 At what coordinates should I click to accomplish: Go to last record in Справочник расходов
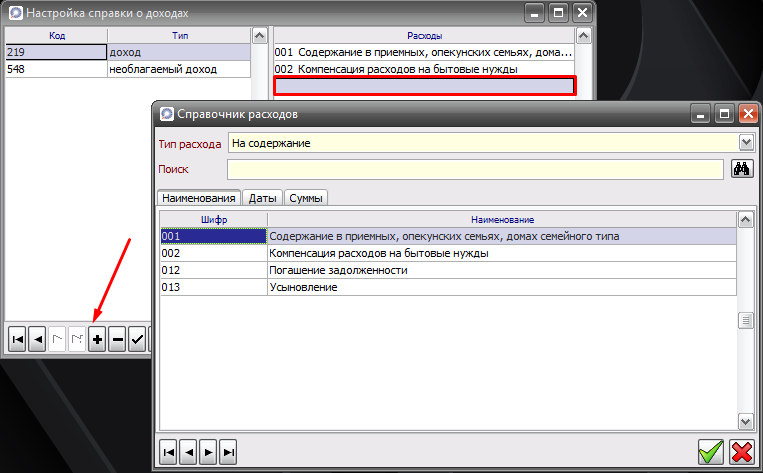tap(229, 452)
